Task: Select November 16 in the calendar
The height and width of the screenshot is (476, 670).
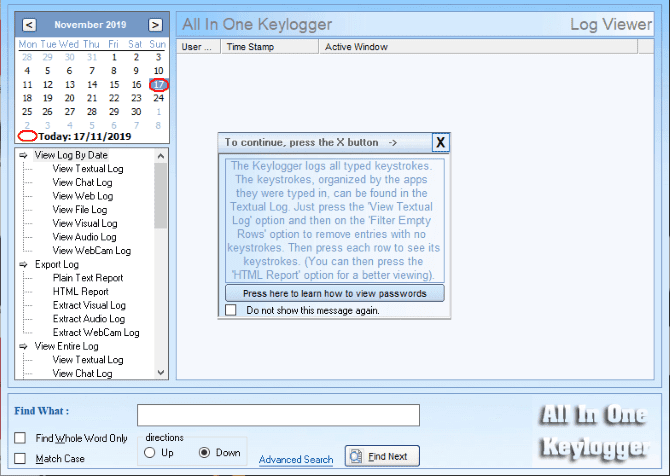Action: coord(136,85)
